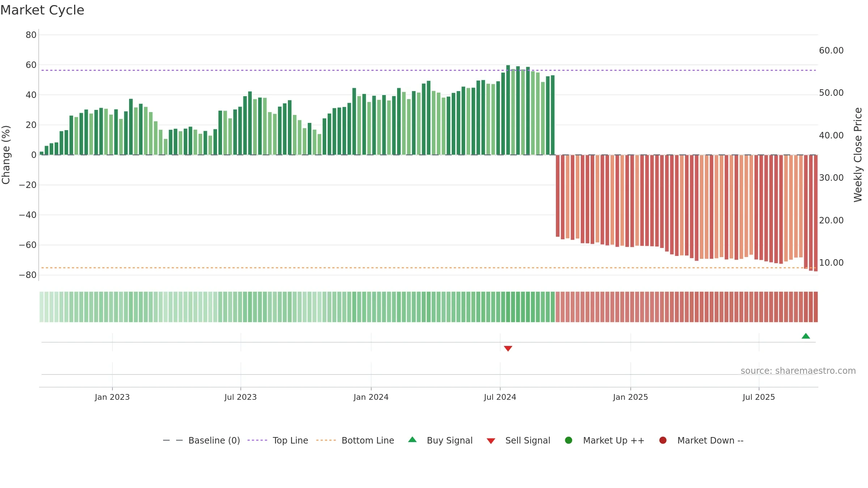Click the first deep red bar after the drop
The width and height of the screenshot is (868, 488).
[558, 196]
